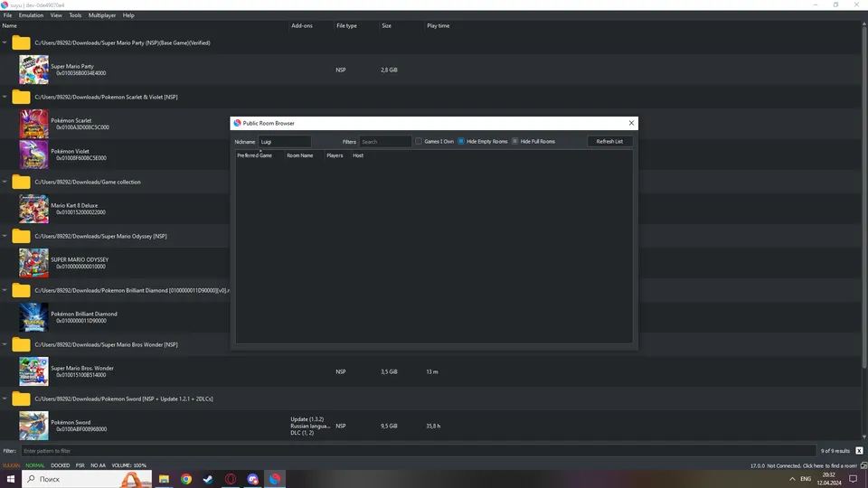
Task: Select Pokémon Brilliant Diamond cover
Action: point(33,317)
